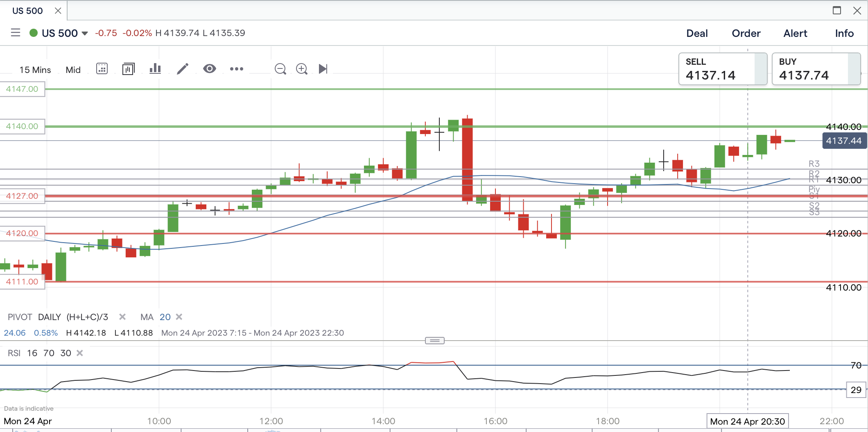This screenshot has width=868, height=432.
Task: Click BUY at 4137.74
Action: click(x=816, y=69)
